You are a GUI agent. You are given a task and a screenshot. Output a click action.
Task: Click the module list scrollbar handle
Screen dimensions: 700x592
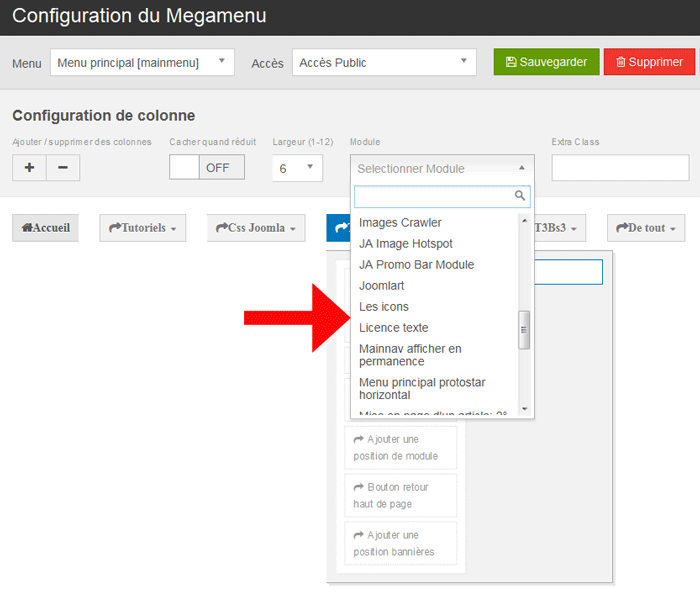tap(524, 329)
